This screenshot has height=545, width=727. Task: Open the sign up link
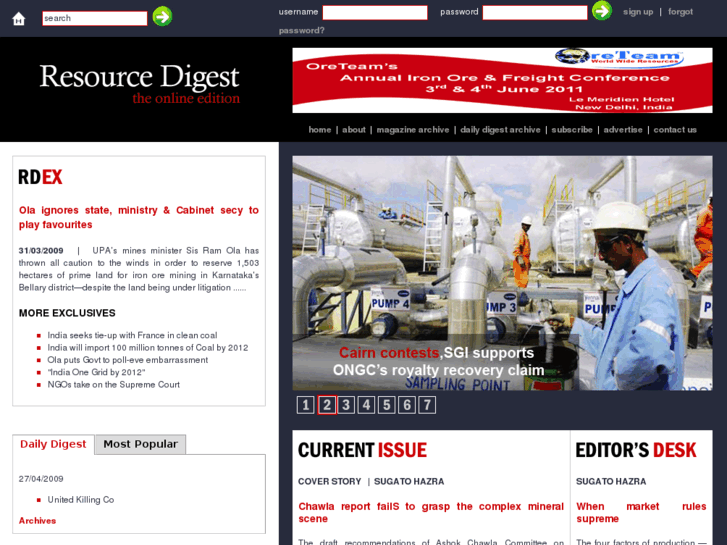(x=638, y=12)
